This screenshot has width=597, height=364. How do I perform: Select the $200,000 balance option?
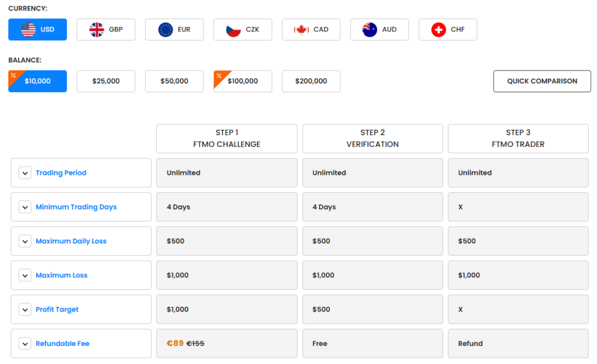[x=311, y=81]
